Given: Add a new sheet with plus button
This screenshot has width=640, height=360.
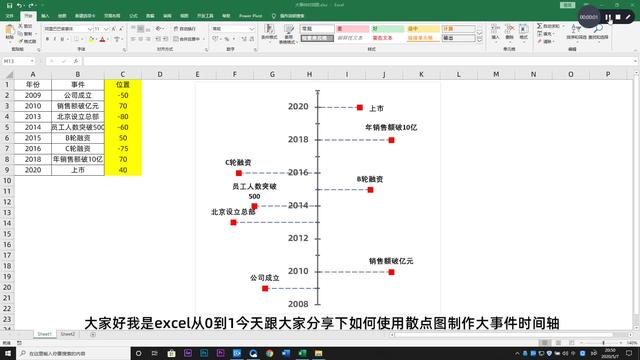Looking at the screenshot, I should (x=93, y=334).
